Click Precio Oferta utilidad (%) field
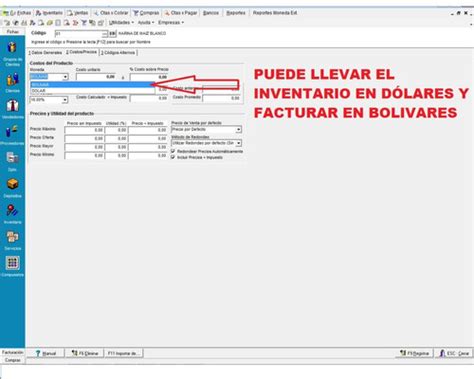This screenshot has width=474, height=379. pyautogui.click(x=116, y=138)
